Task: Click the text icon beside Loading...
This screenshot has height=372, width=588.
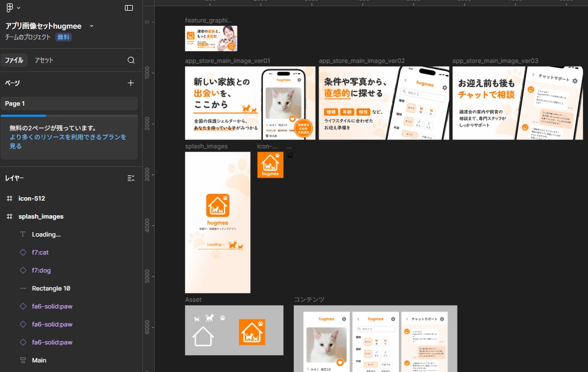Action: click(23, 234)
